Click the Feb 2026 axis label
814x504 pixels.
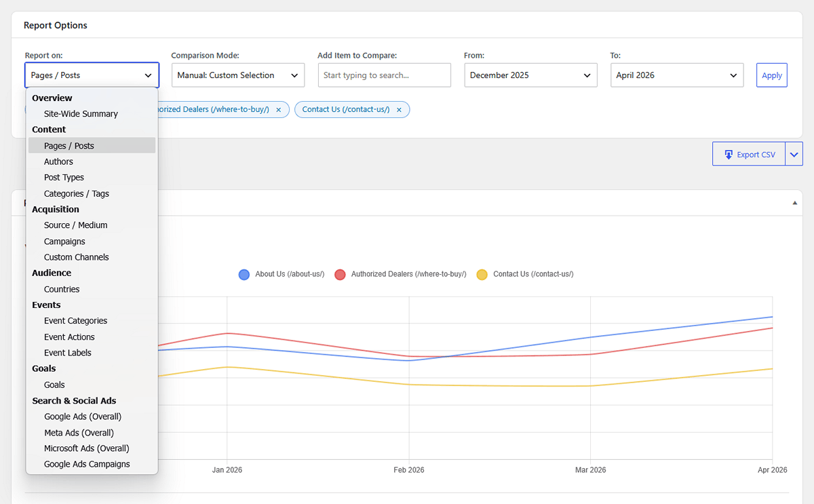409,470
